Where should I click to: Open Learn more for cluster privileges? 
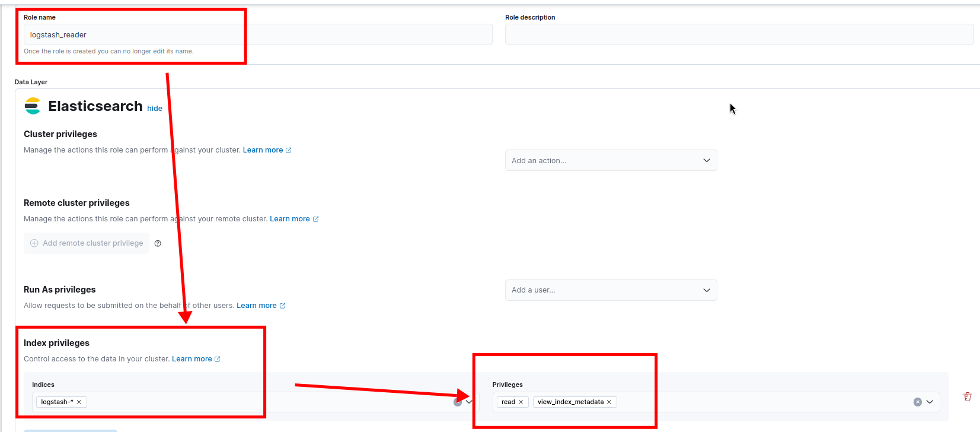(x=267, y=150)
